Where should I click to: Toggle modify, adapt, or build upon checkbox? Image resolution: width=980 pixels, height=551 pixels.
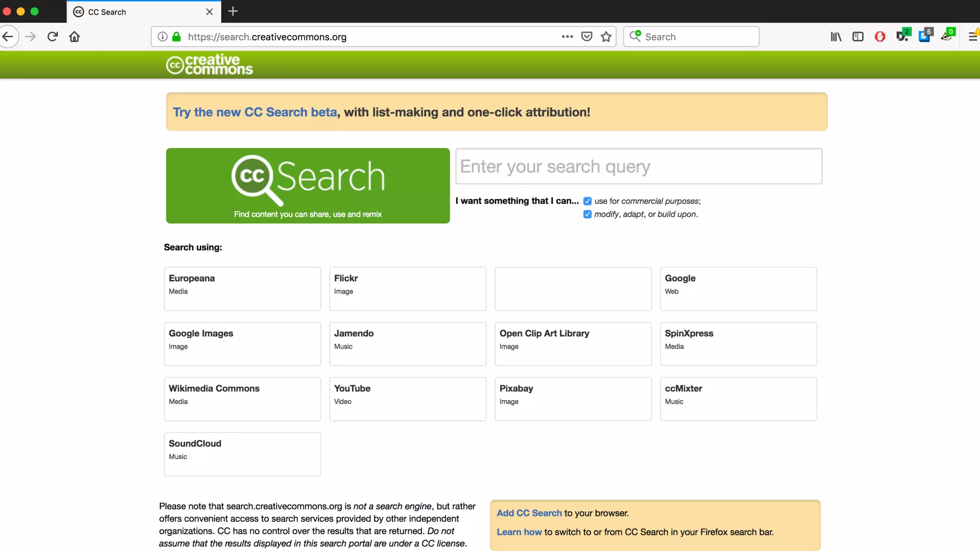(587, 214)
